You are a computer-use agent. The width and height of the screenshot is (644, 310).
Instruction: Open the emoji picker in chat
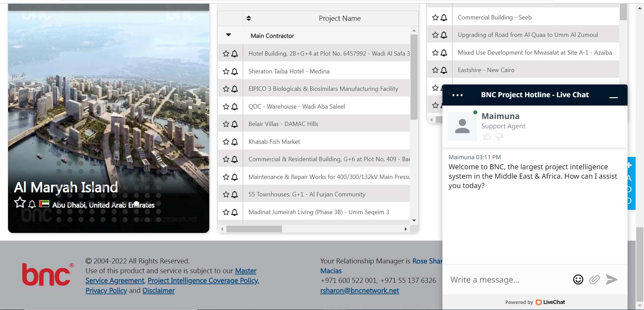(578, 280)
